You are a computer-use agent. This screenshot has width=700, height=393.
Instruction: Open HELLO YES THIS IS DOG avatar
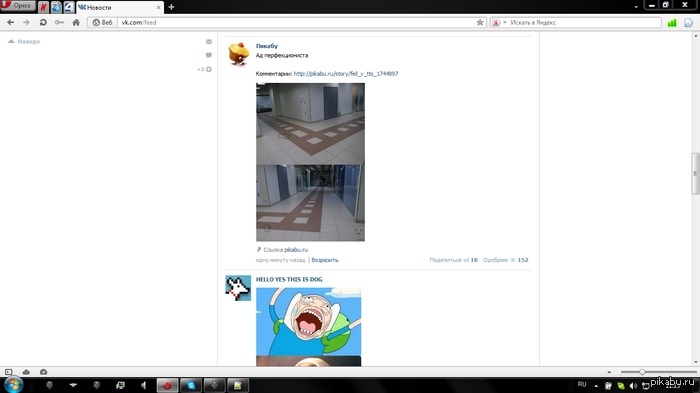[238, 288]
